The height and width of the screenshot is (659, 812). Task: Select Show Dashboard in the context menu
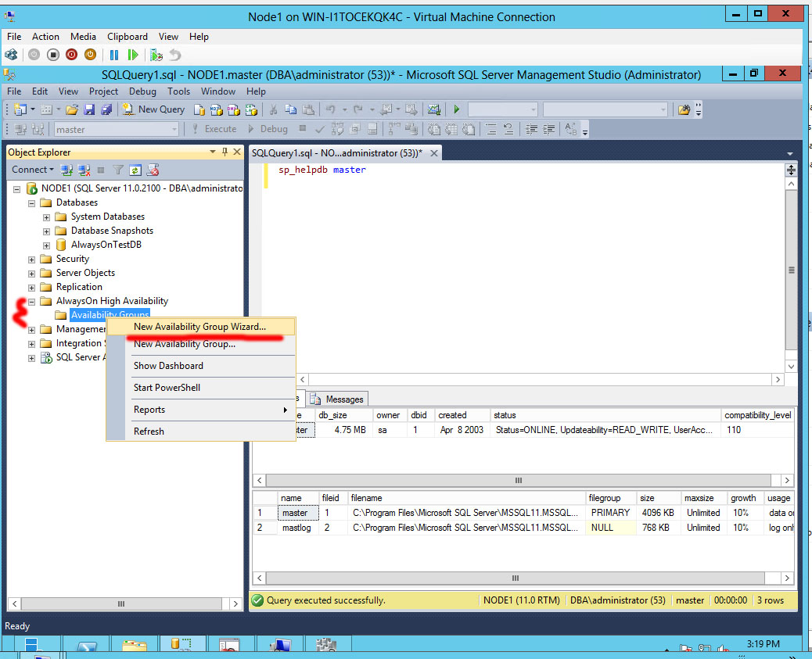point(168,365)
